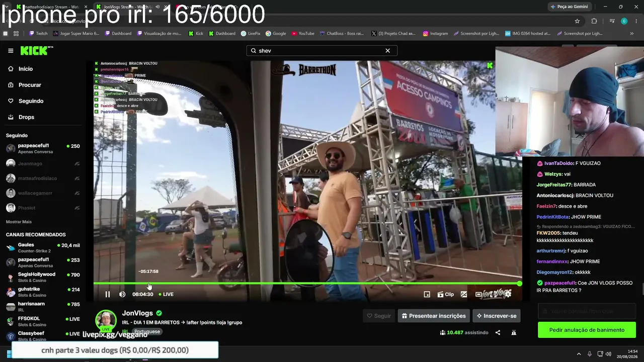Open the Classybeef recommended channel
The height and width of the screenshot is (362, 644).
pyautogui.click(x=43, y=336)
